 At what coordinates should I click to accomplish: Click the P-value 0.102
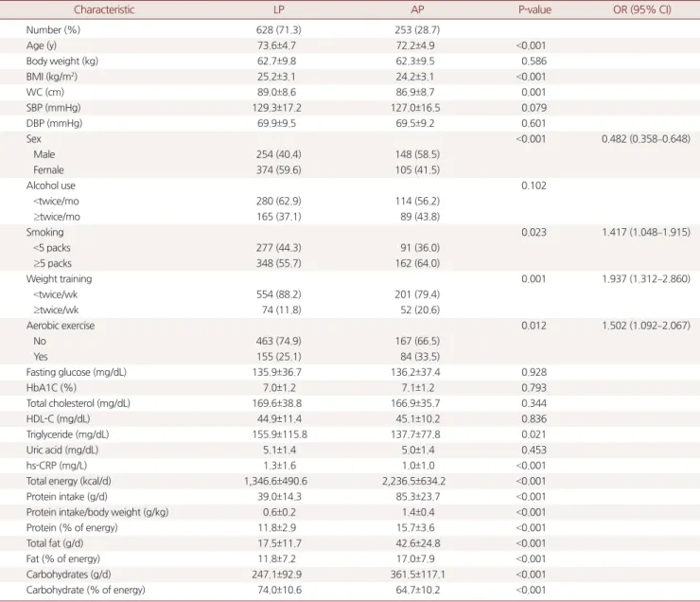tap(534, 186)
